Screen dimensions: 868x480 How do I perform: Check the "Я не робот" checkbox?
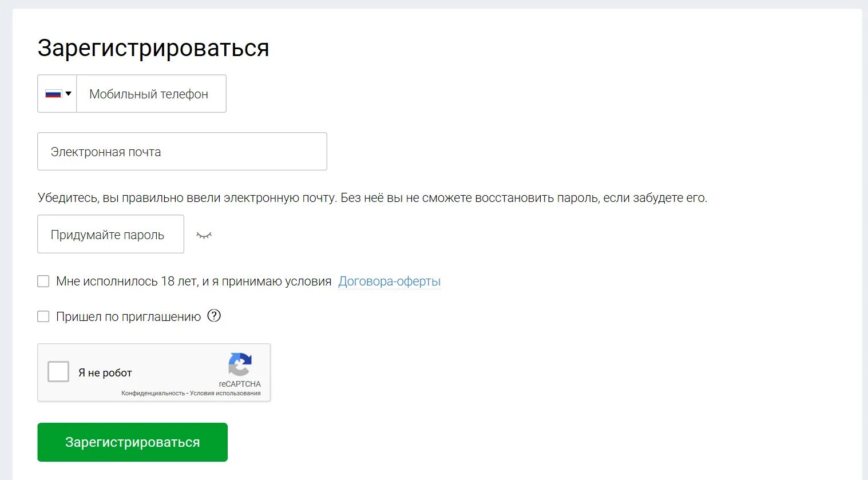(58, 371)
